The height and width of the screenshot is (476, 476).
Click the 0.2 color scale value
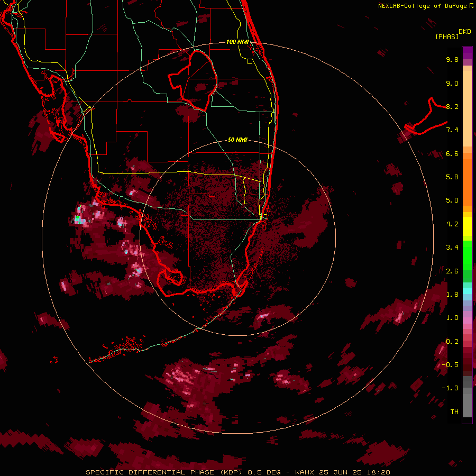click(x=452, y=342)
